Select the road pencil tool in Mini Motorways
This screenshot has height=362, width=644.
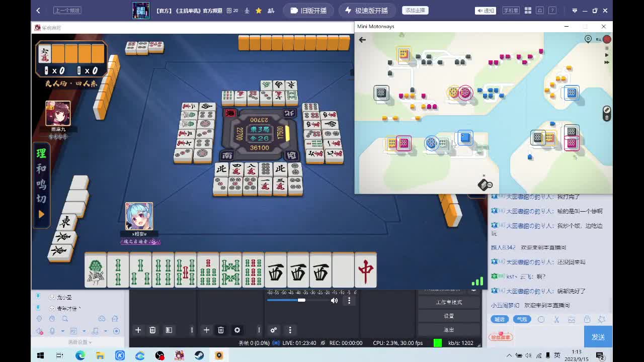[607, 110]
